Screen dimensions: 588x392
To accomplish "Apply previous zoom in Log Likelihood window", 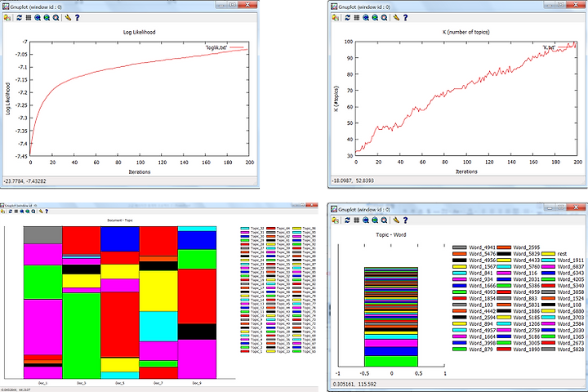I will point(38,18).
